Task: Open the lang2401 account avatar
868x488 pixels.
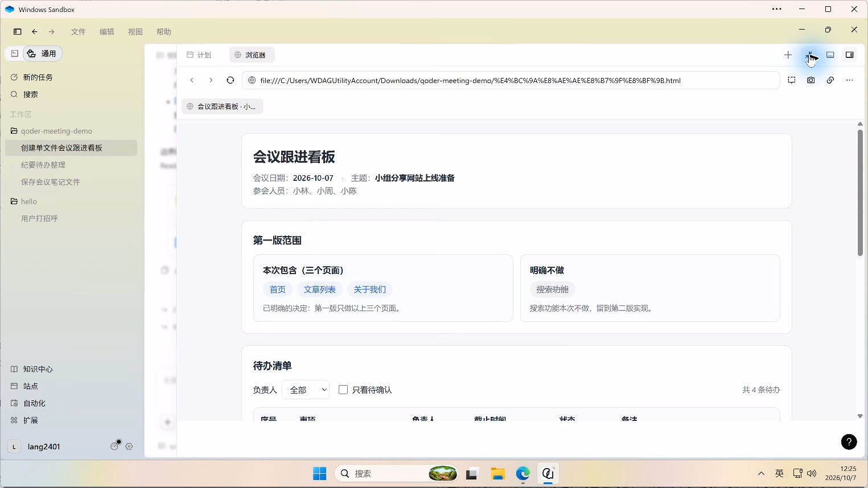Action: tap(14, 446)
